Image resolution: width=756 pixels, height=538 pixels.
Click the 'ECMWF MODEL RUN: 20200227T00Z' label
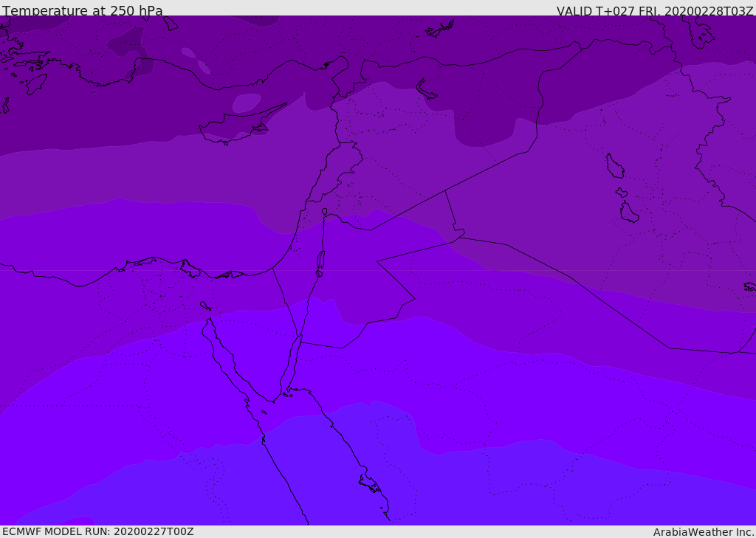point(98,532)
